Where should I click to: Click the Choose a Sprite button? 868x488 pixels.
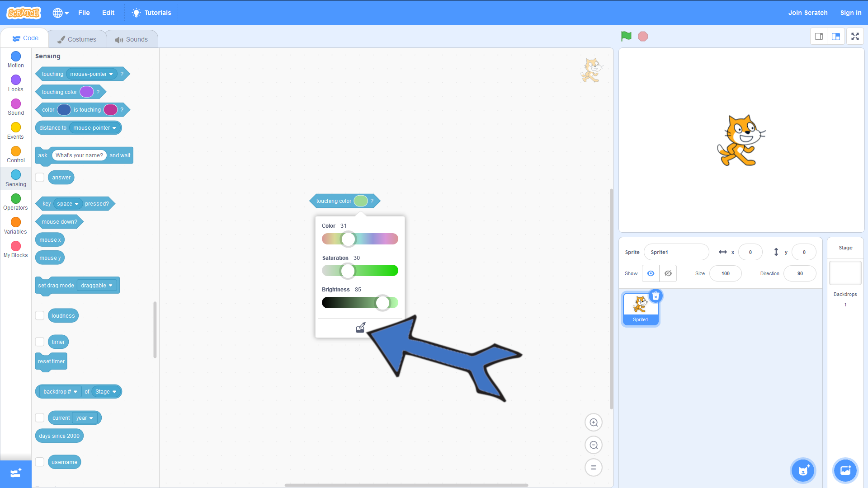(x=803, y=470)
